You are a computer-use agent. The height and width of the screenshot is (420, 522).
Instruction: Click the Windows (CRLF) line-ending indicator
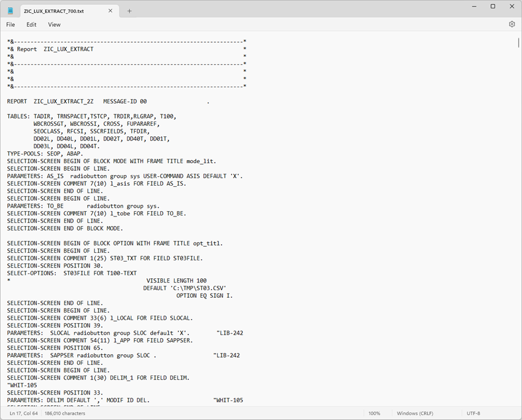(415, 413)
